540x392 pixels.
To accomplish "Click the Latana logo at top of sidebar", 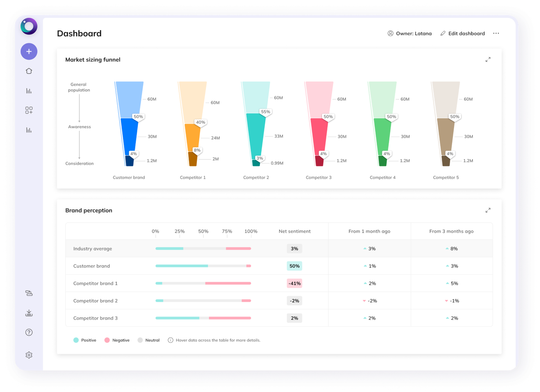I will [29, 26].
